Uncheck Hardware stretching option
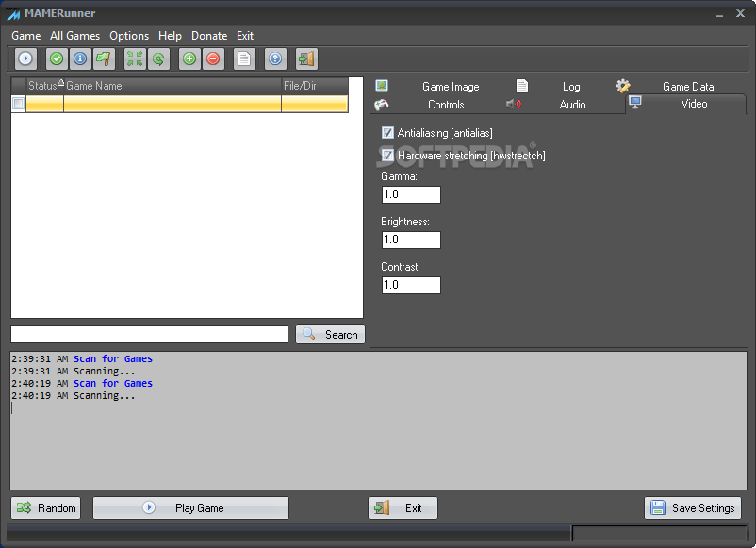The image size is (756, 548). point(387,156)
